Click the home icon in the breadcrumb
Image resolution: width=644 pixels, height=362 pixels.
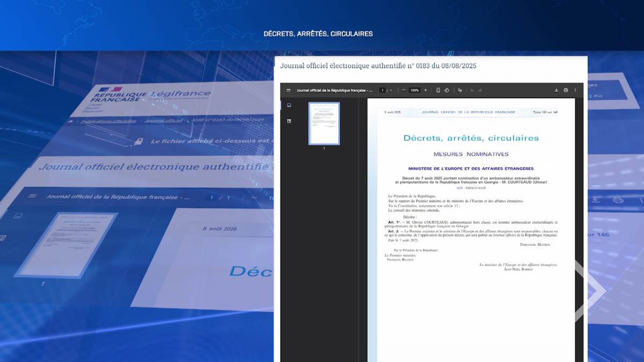point(70,122)
